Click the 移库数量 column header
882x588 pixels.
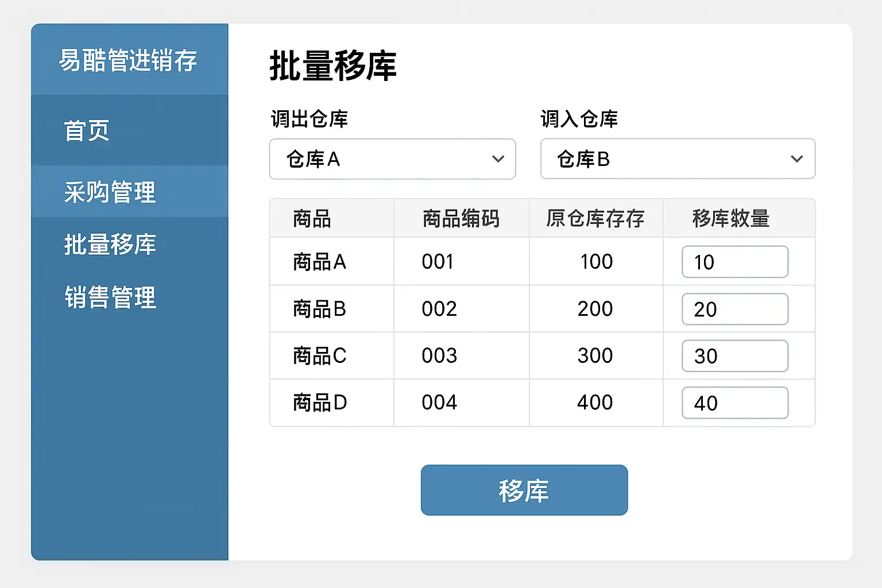[x=730, y=219]
